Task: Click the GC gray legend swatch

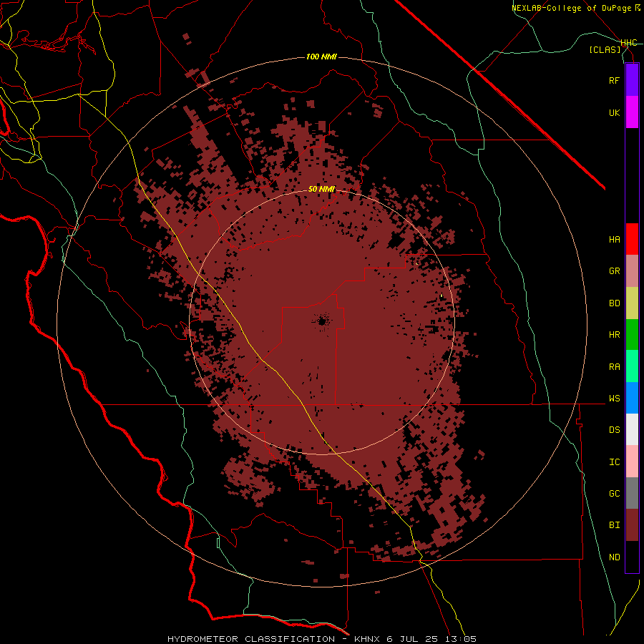Action: [x=632, y=493]
